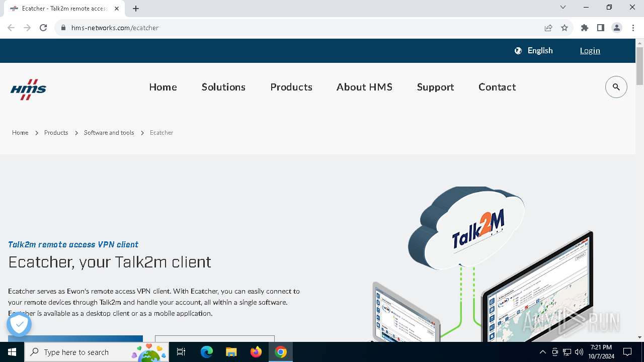644x362 pixels.
Task: Open the notification center icon
Action: (627, 352)
